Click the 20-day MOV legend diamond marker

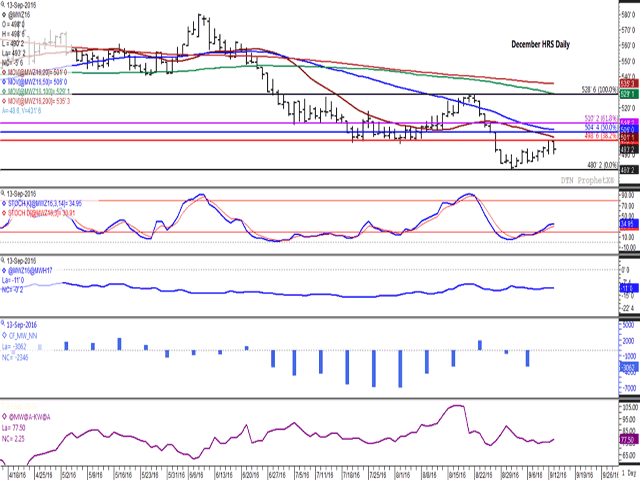[x=4, y=72]
